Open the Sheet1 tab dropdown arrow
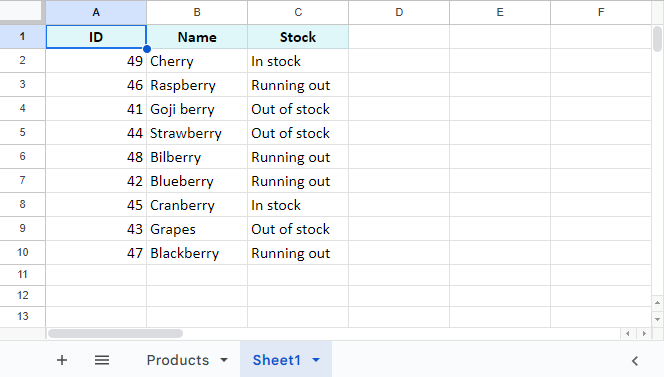 tap(316, 360)
